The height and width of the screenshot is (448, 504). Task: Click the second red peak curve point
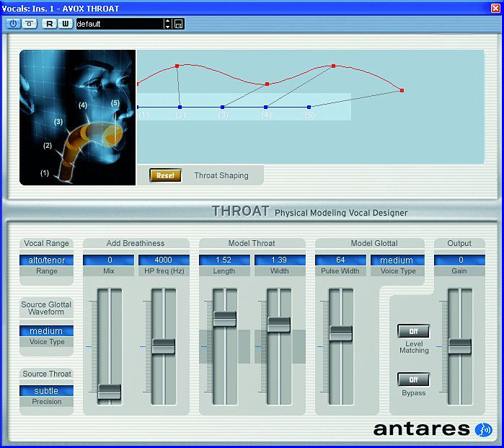[x=333, y=66]
